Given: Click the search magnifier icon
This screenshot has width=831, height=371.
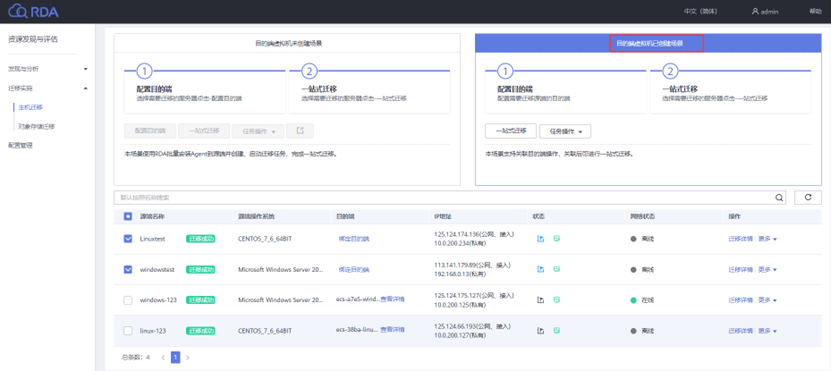Looking at the screenshot, I should pyautogui.click(x=779, y=198).
